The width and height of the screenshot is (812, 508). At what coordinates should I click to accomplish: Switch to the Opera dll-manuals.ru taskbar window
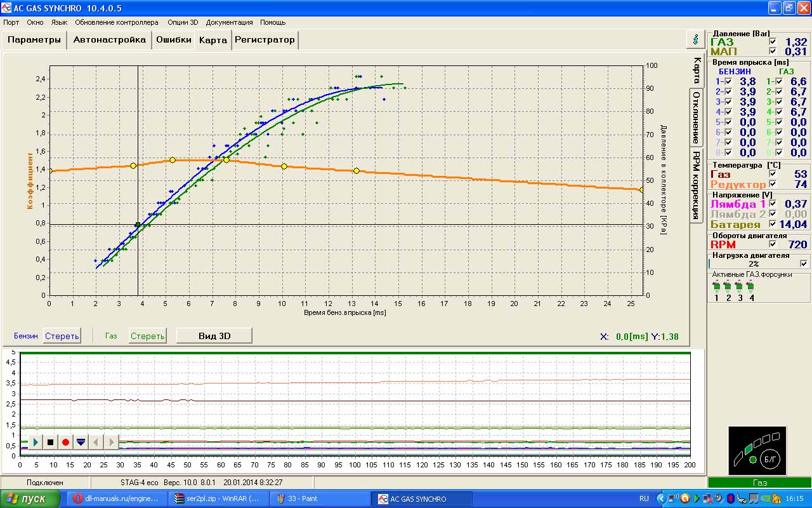pyautogui.click(x=117, y=498)
